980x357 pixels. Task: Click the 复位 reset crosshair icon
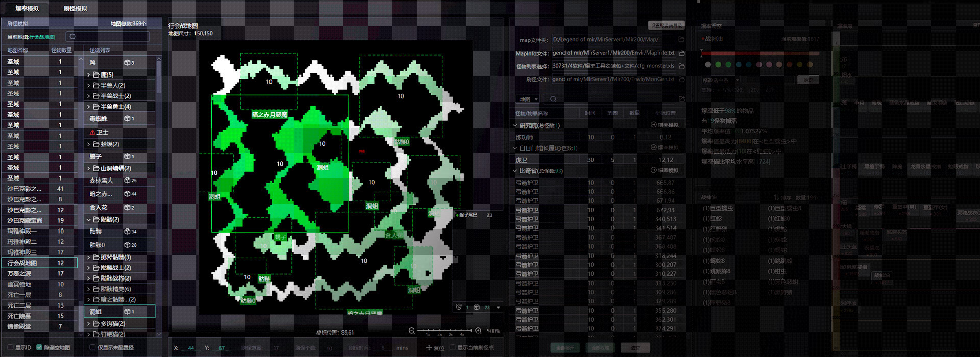(x=429, y=348)
